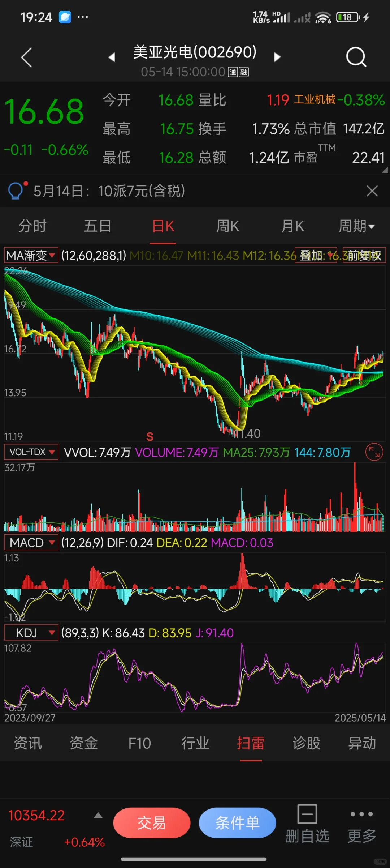Screen dimensions: 390x868
Task: Tap the blue app notification icon in status bar
Action: pyautogui.click(x=65, y=17)
